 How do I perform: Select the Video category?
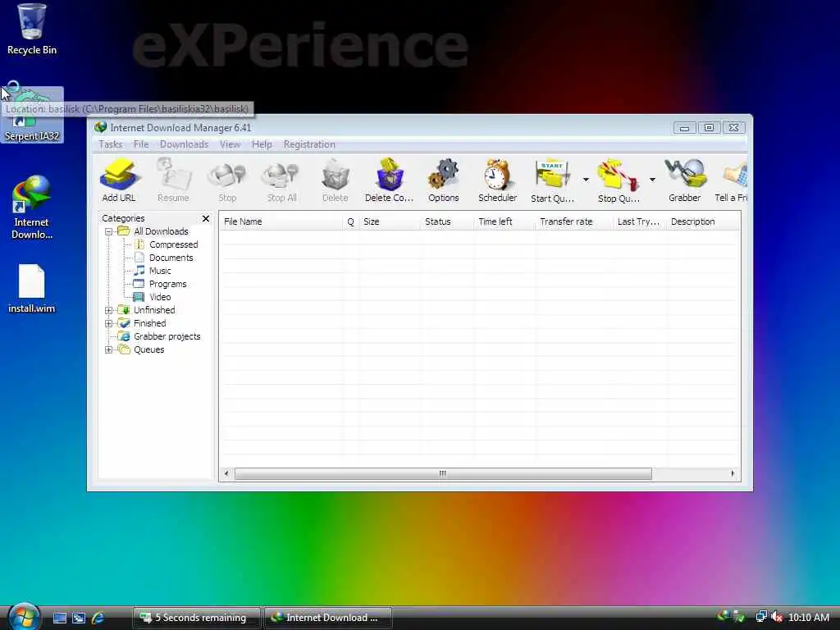160,297
